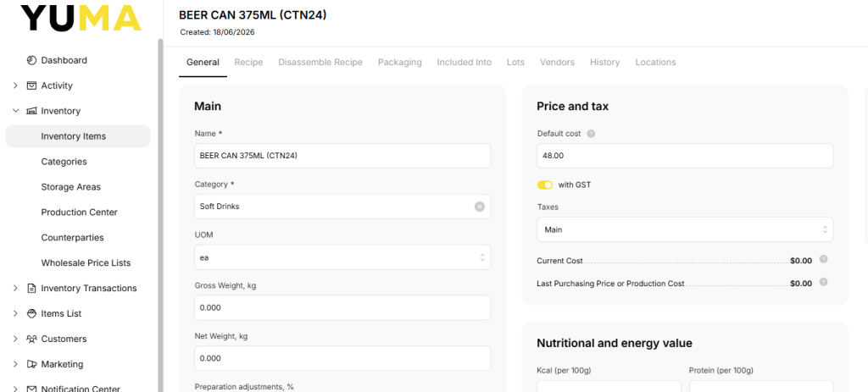The image size is (868, 392).
Task: Click the Dashboard icon in sidebar
Action: pyautogui.click(x=31, y=60)
